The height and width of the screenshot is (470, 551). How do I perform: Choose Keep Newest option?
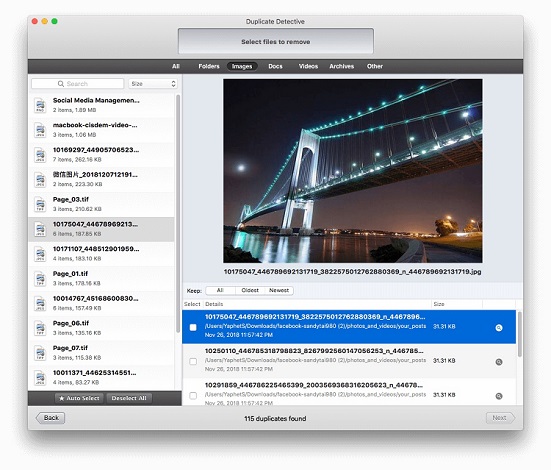click(x=279, y=290)
